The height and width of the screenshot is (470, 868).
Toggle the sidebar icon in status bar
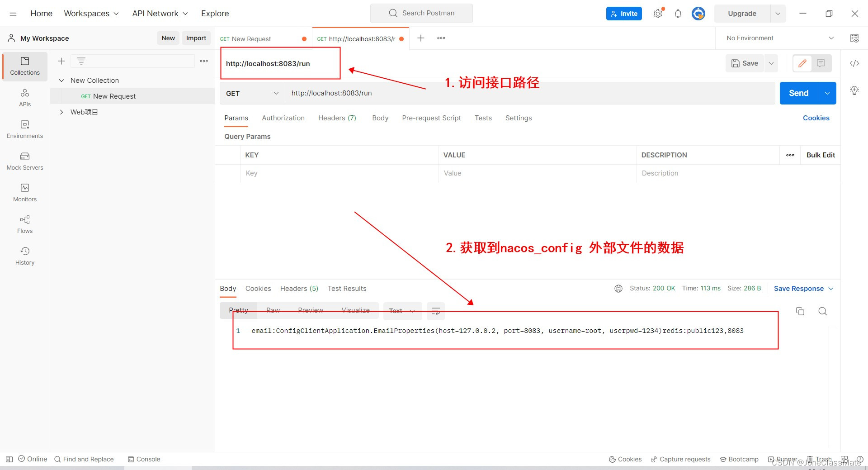point(9,459)
